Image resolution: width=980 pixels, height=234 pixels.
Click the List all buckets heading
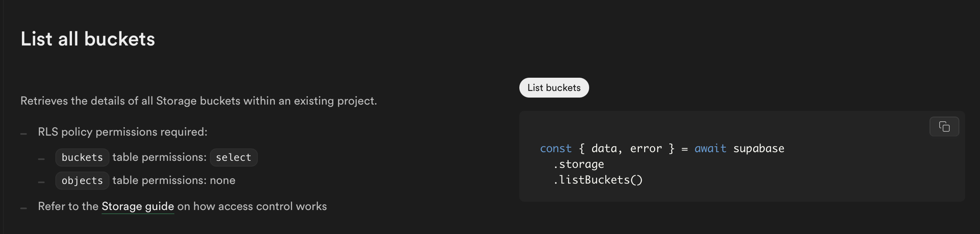pyautogui.click(x=88, y=39)
